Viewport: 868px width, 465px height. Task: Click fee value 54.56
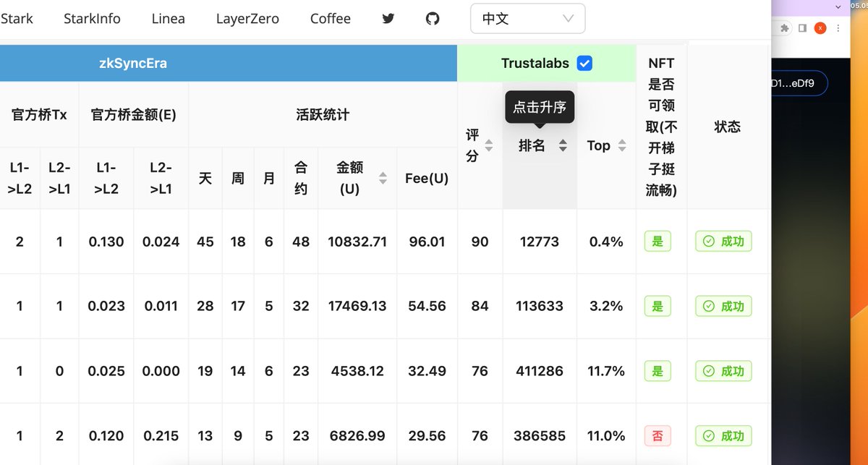[427, 306]
